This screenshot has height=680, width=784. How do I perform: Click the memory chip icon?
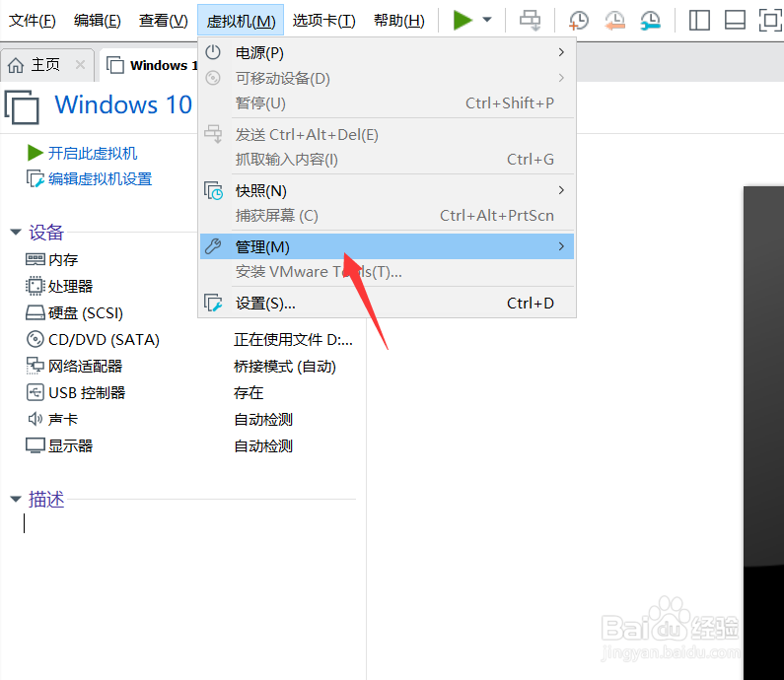(35, 259)
